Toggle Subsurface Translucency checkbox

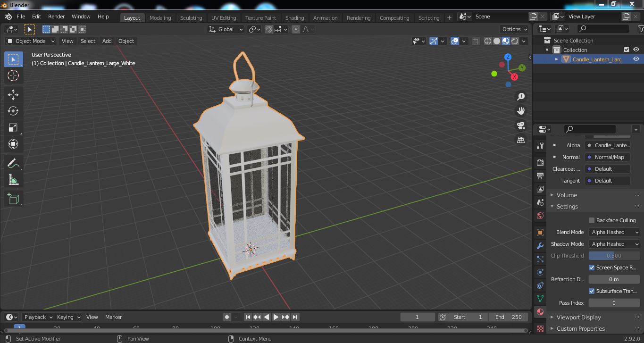point(592,291)
